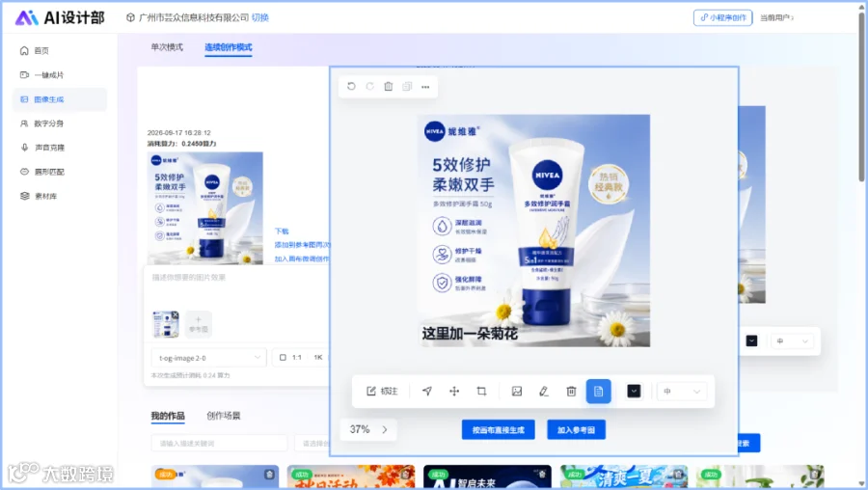The width and height of the screenshot is (868, 490).
Task: Click the black color swatch in background canvas toolbar
Action: (x=751, y=341)
